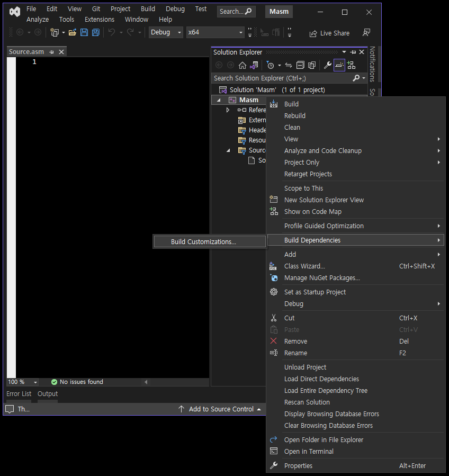449x476 pixels.
Task: Open Properties wrench icon in Solution Explorer
Action: (327, 65)
